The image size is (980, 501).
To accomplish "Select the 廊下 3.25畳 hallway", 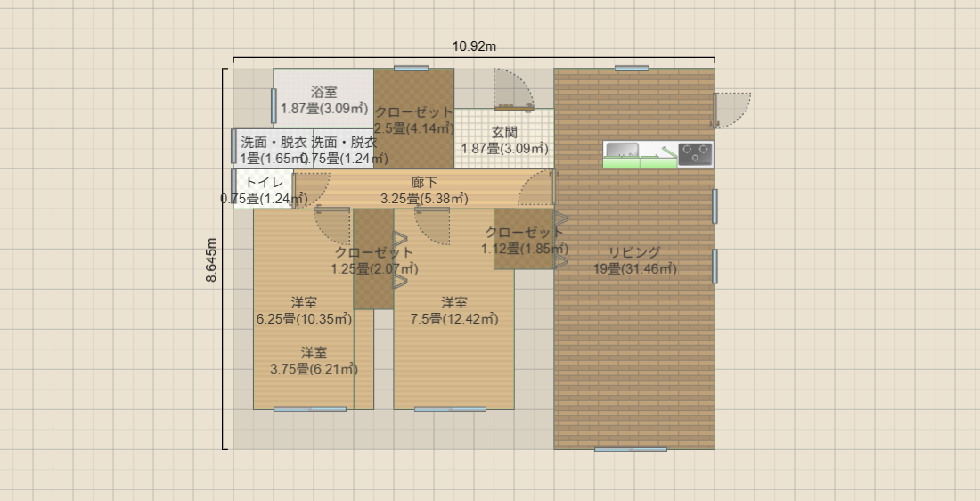I will click(423, 190).
